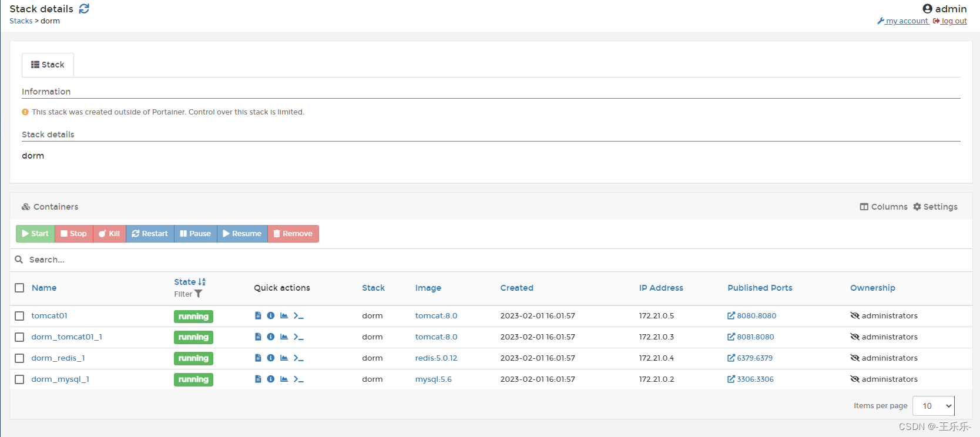Screen dimensions: 980x437
Task: Sort containers by State column
Action: [x=190, y=282]
